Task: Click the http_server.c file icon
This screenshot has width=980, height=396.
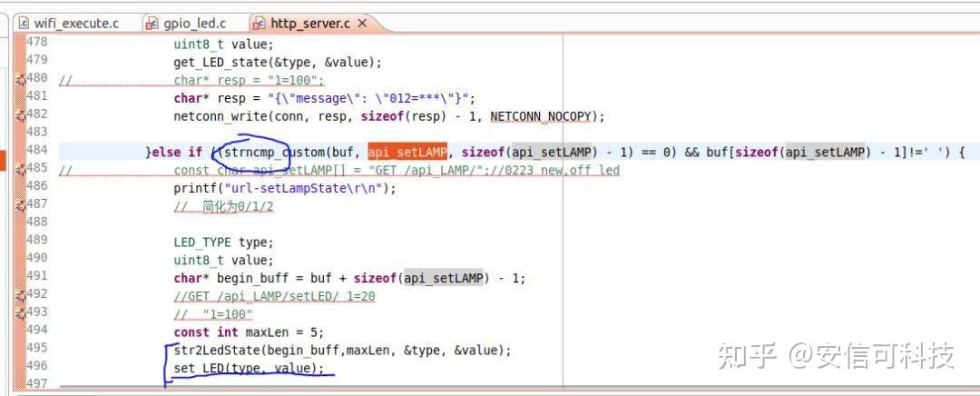Action: pyautogui.click(x=258, y=24)
